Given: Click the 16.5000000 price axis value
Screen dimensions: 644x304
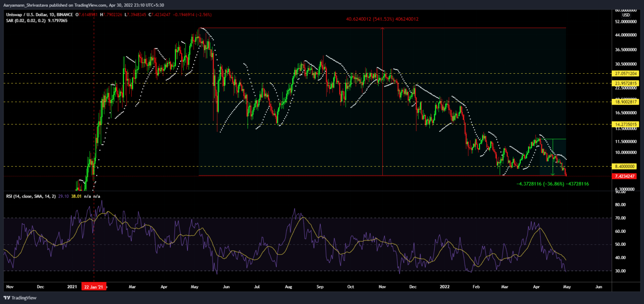Looking at the screenshot, I should coord(625,113).
